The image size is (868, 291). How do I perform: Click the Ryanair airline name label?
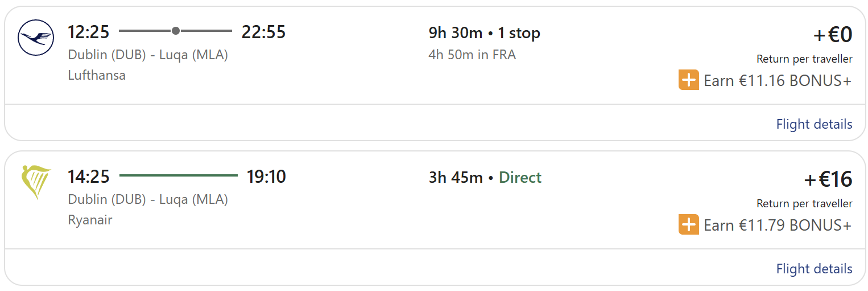[90, 220]
